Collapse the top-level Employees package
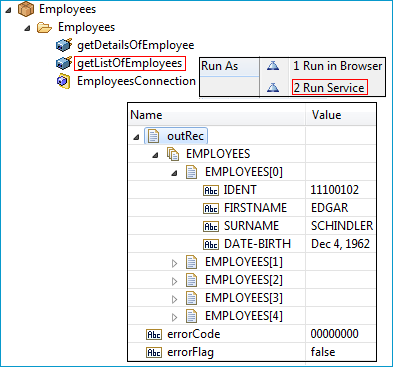Viewport: 393px width, 367px height. tap(9, 10)
